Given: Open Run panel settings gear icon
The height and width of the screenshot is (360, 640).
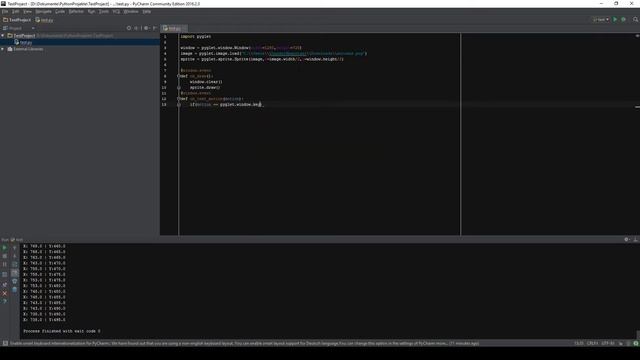Looking at the screenshot, I should [x=627, y=240].
